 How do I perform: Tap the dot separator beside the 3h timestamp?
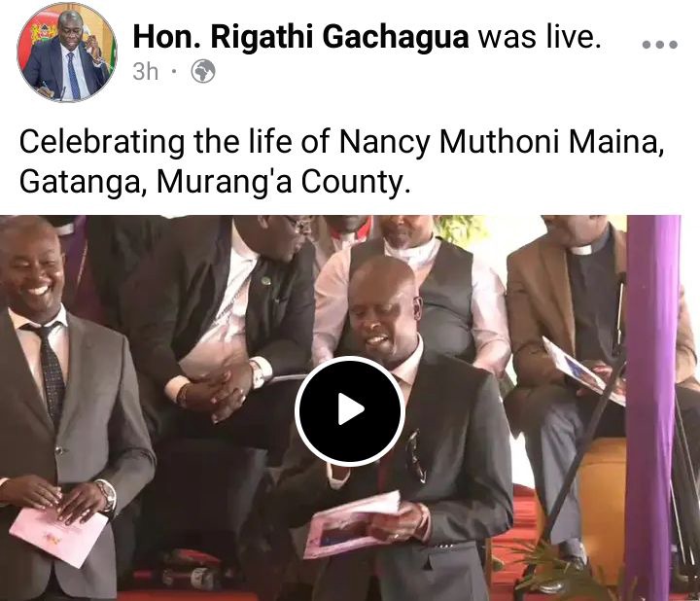175,71
